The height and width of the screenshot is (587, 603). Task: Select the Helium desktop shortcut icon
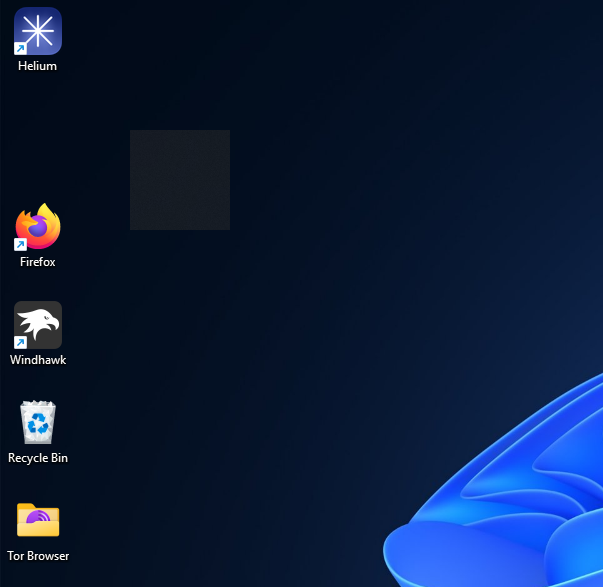(x=38, y=31)
